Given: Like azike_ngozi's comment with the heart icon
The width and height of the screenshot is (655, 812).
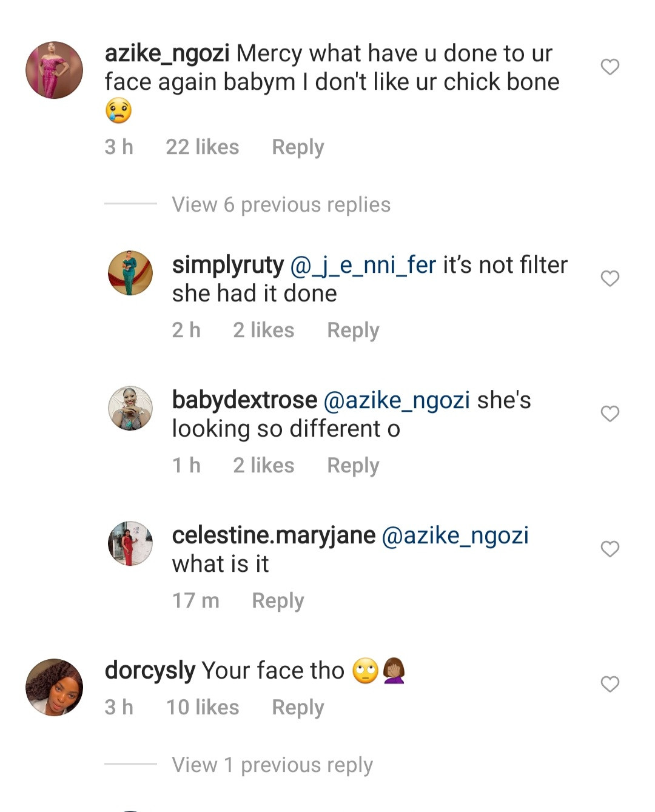Looking at the screenshot, I should click(610, 67).
